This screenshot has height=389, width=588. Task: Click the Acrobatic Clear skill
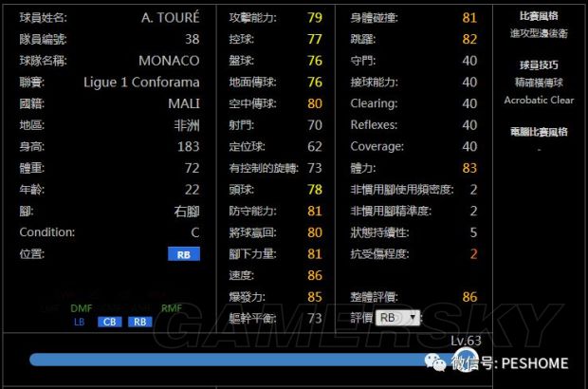point(539,101)
